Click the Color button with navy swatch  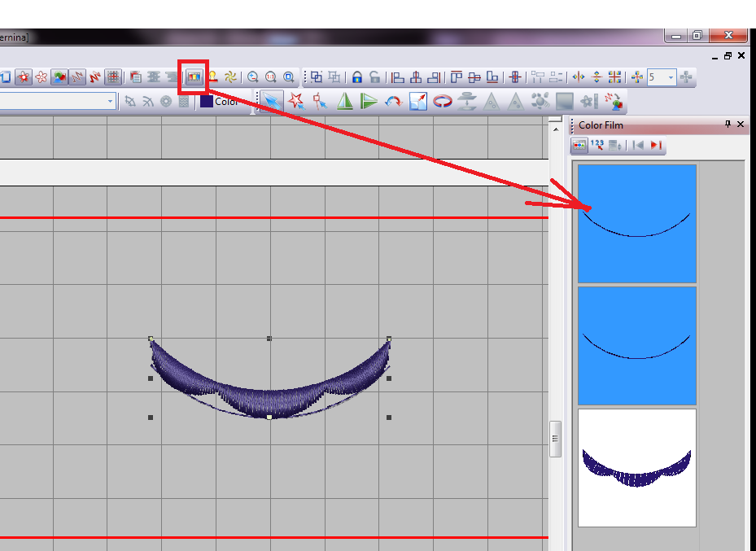[220, 101]
